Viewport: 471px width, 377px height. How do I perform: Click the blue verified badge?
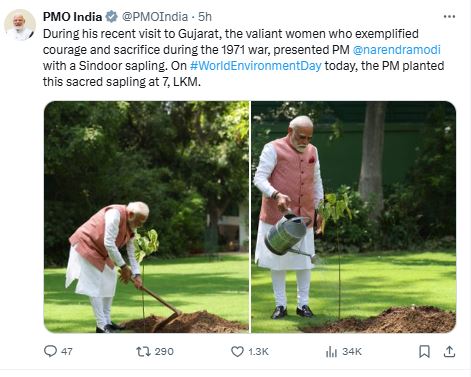(x=111, y=17)
